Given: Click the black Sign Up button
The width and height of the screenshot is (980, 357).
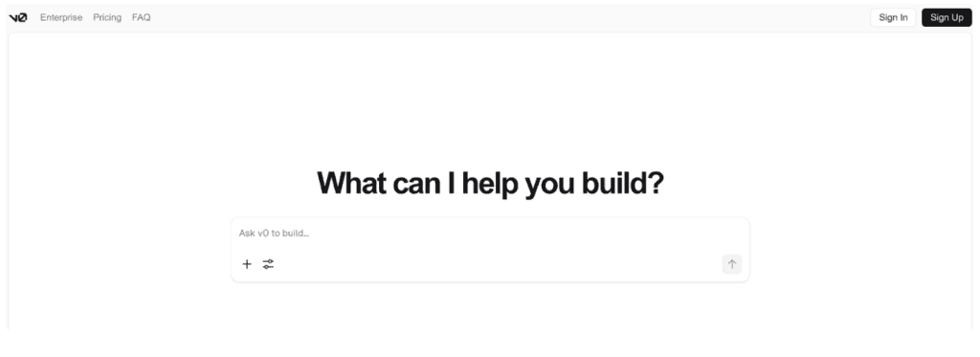Looking at the screenshot, I should pos(947,17).
